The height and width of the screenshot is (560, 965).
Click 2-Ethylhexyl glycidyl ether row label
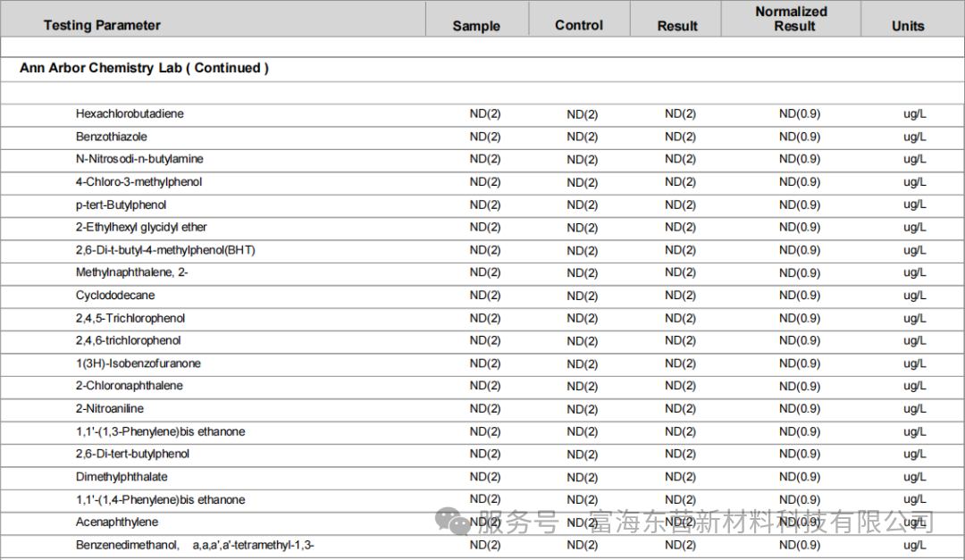coord(141,227)
